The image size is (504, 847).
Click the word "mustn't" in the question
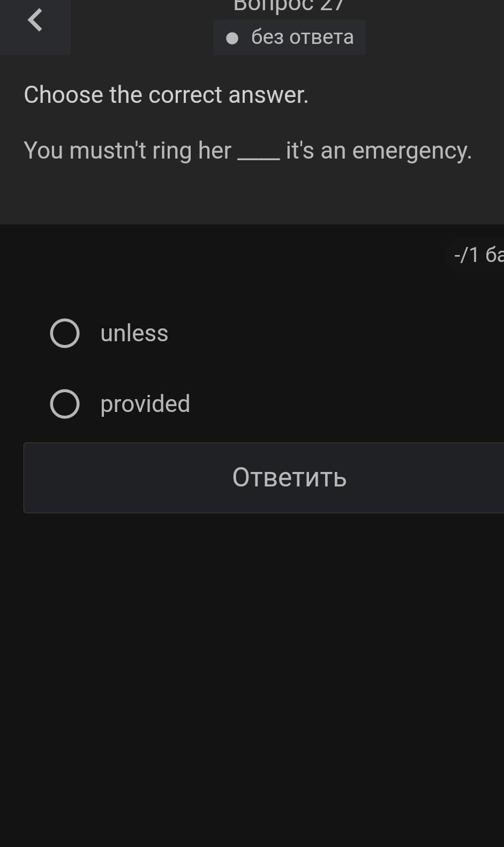(108, 151)
